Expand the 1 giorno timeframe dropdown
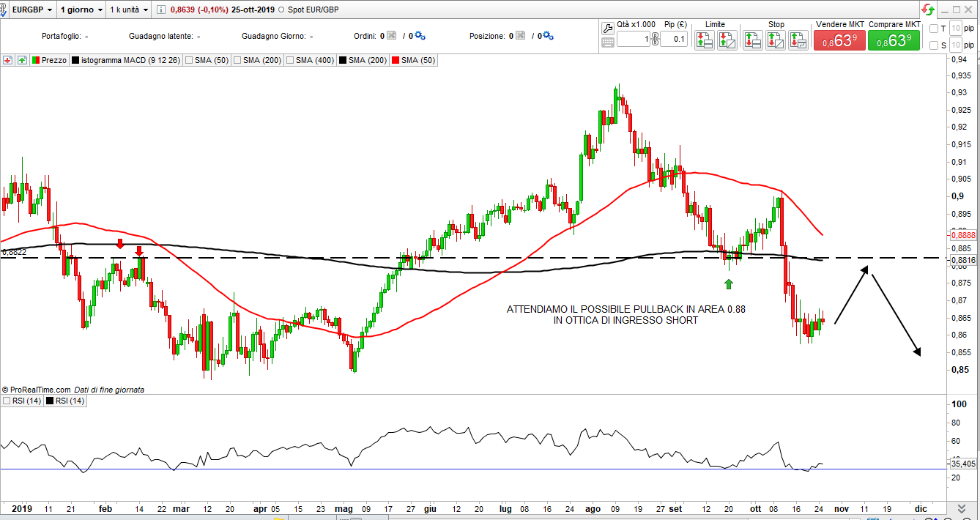The image size is (980, 520). (81, 10)
